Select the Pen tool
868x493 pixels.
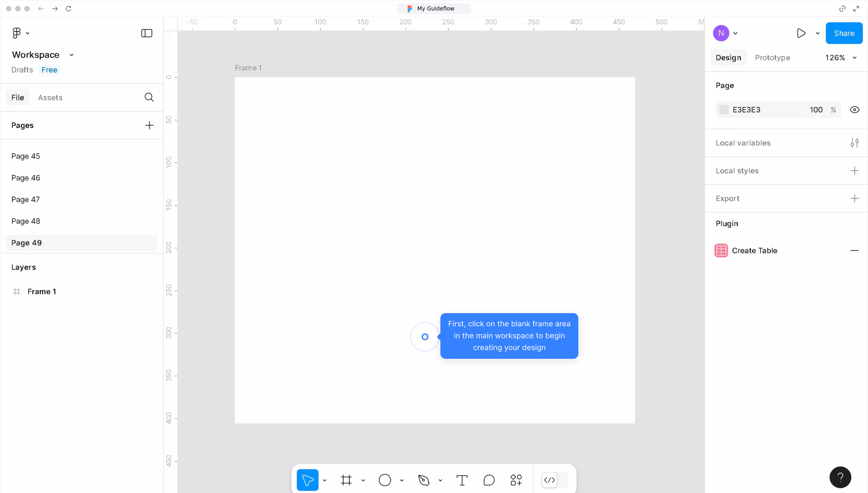tap(423, 480)
